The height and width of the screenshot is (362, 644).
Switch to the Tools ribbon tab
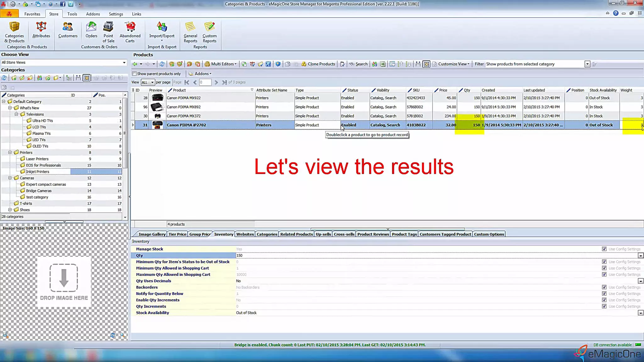pos(72,14)
